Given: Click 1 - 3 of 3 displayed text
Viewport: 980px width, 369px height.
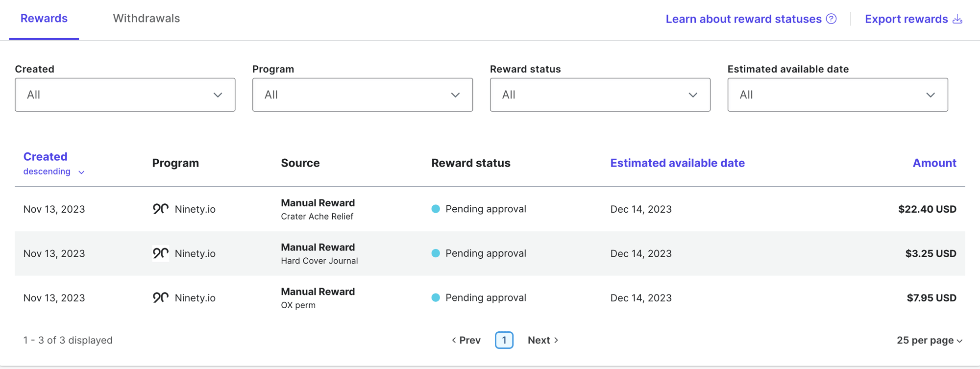Looking at the screenshot, I should pyautogui.click(x=68, y=340).
